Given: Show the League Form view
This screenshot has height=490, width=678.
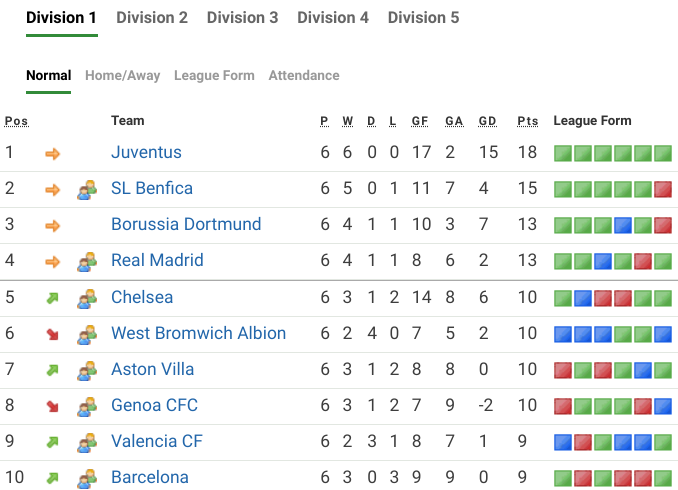Looking at the screenshot, I should 214,75.
